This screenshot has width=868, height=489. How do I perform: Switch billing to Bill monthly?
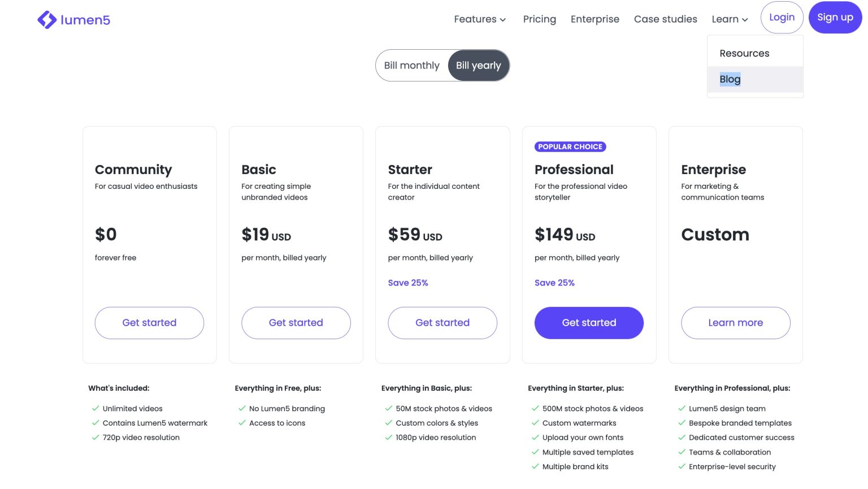point(411,66)
